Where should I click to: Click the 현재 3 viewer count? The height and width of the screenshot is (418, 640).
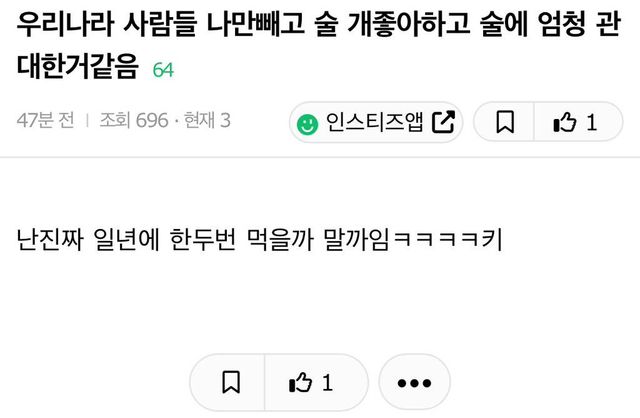click(x=207, y=120)
